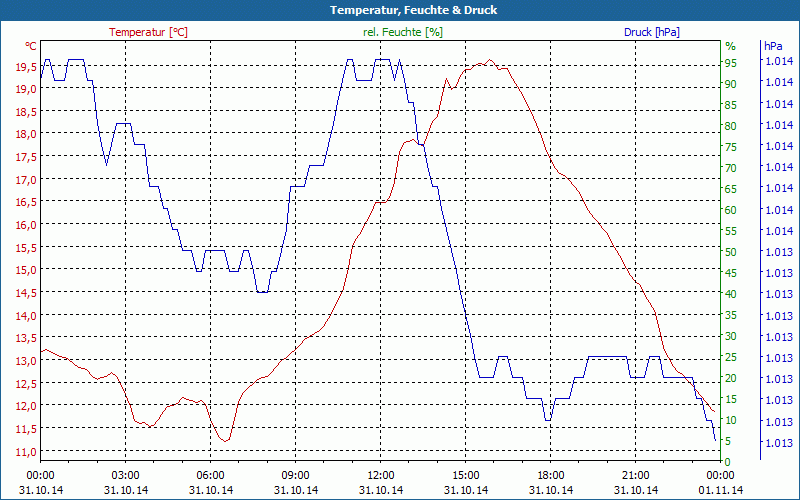This screenshot has height=500, width=800.
Task: Click the 90 humidity tick label
Action: pyautogui.click(x=731, y=84)
